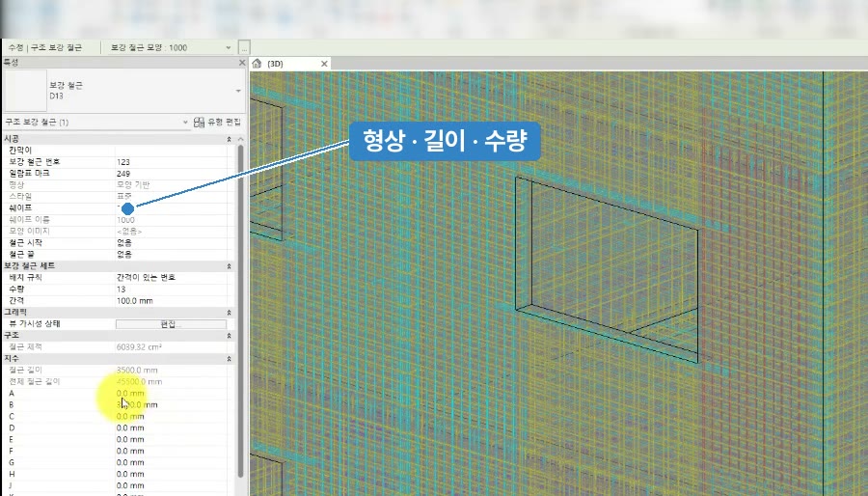
Task: Click the ellipsis button beside the rebar shape dropdown
Action: (x=244, y=47)
